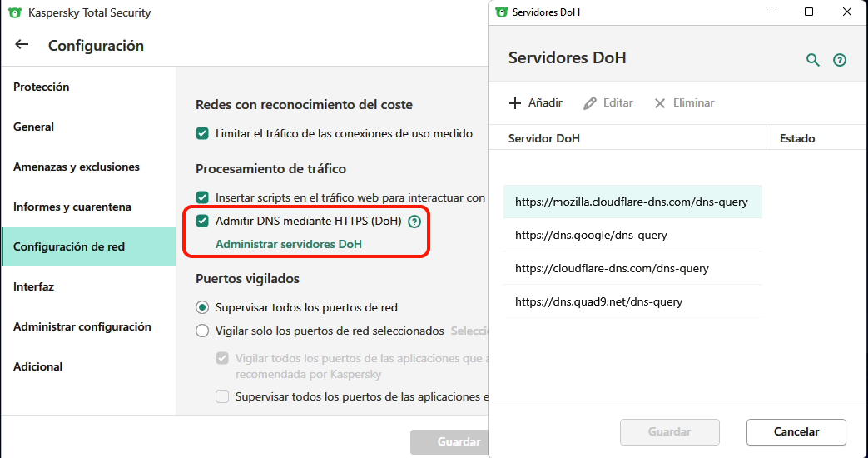Maximize the Servidores DoH window
868x458 pixels.
[x=809, y=12]
